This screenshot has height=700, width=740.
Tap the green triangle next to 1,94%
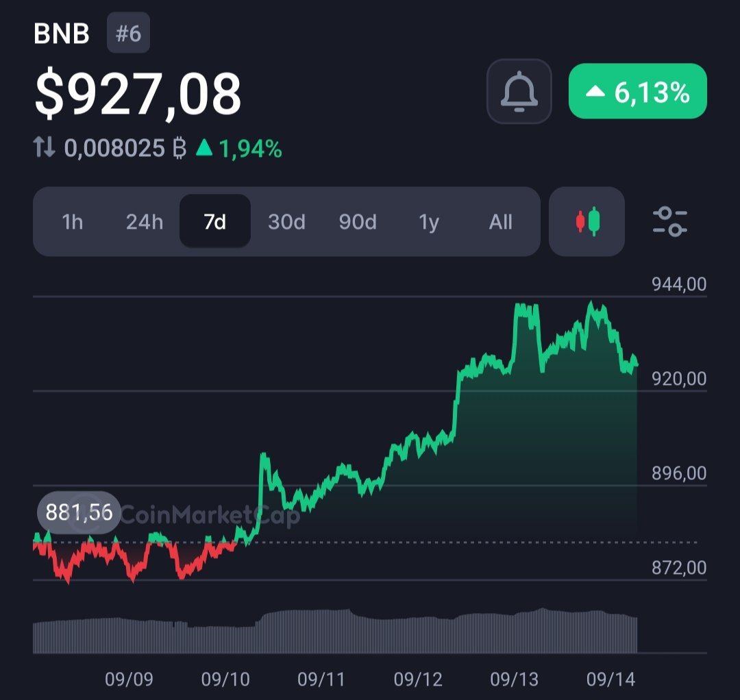[203, 148]
